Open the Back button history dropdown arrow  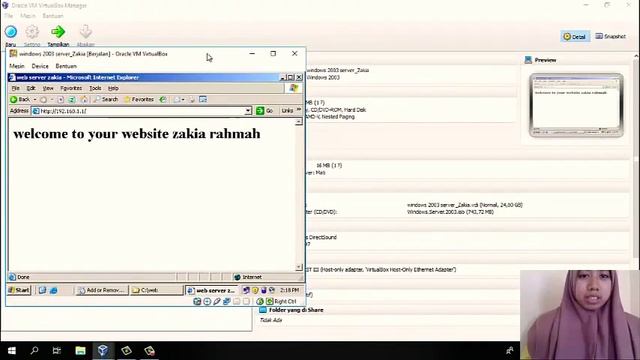tap(35, 99)
